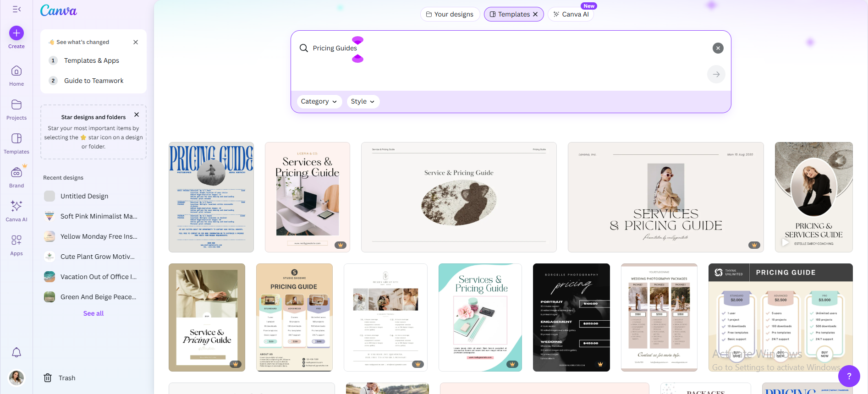
Task: Remove the Templates filter with its X
Action: pos(535,14)
